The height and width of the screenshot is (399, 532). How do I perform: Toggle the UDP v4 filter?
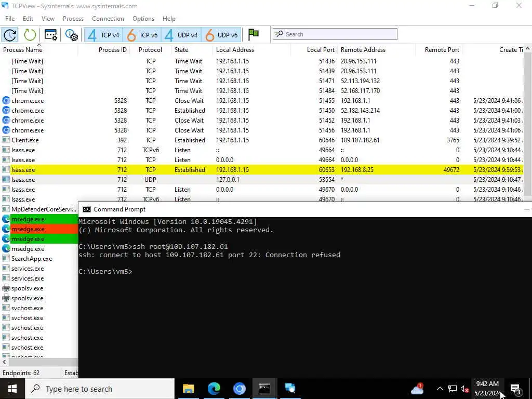[181, 35]
